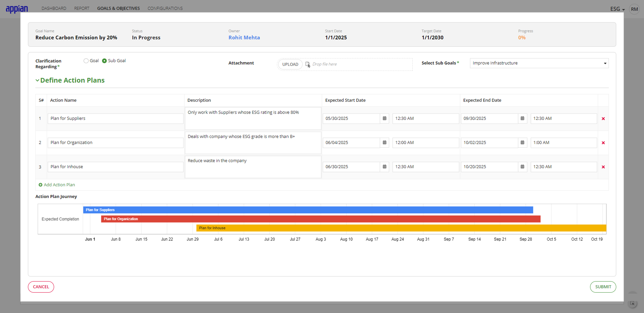Click the Expected Start Date column header
This screenshot has height=313, width=644.
[345, 100]
